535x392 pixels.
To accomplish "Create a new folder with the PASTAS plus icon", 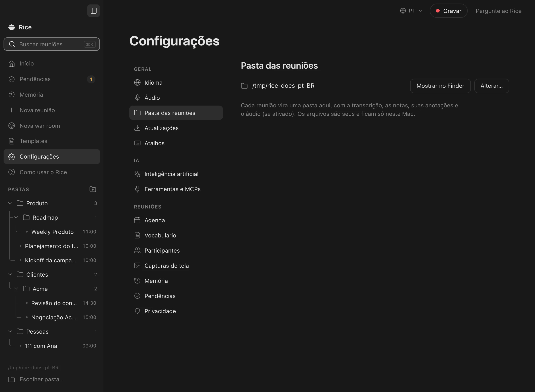I will click(93, 189).
